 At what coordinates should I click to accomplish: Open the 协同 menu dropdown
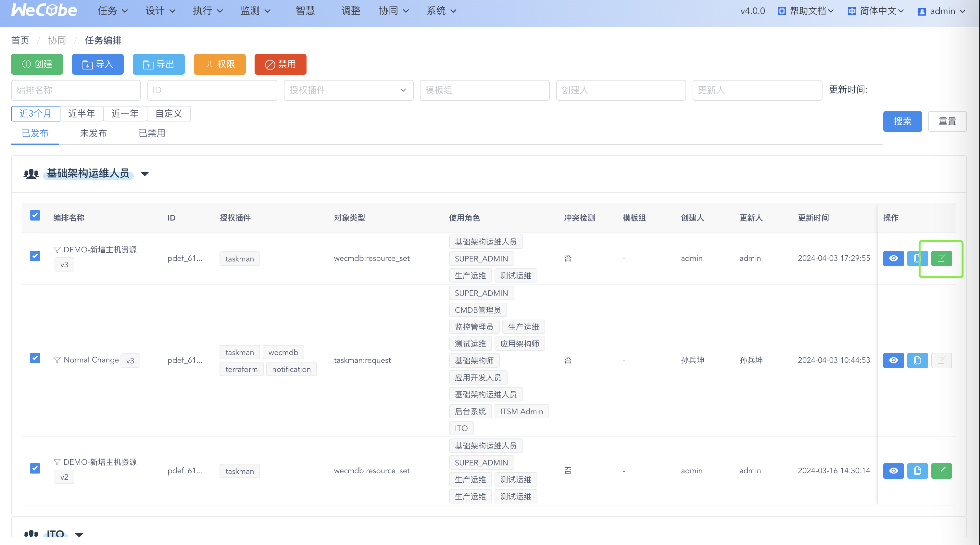394,11
